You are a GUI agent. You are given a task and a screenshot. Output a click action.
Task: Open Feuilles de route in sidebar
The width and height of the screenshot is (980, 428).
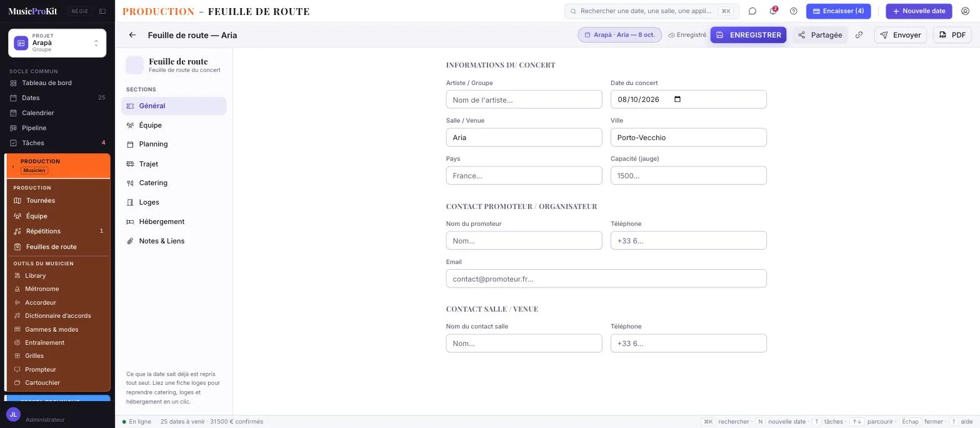click(58, 247)
